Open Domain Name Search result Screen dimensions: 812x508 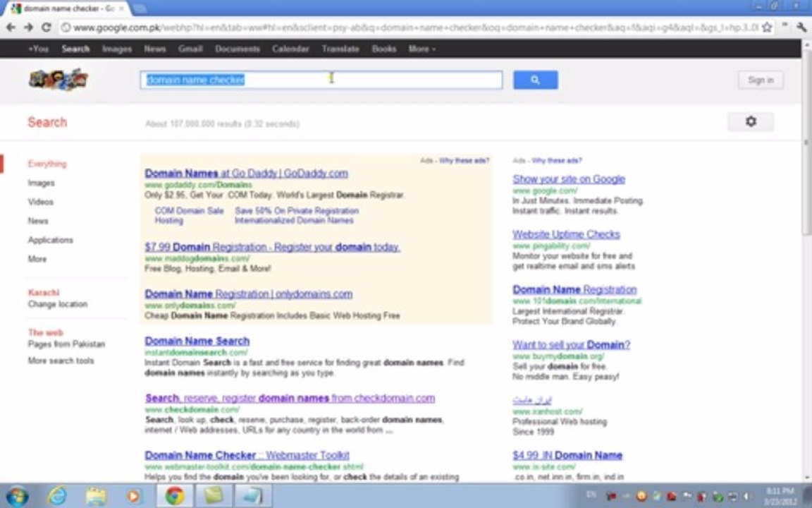tap(197, 341)
